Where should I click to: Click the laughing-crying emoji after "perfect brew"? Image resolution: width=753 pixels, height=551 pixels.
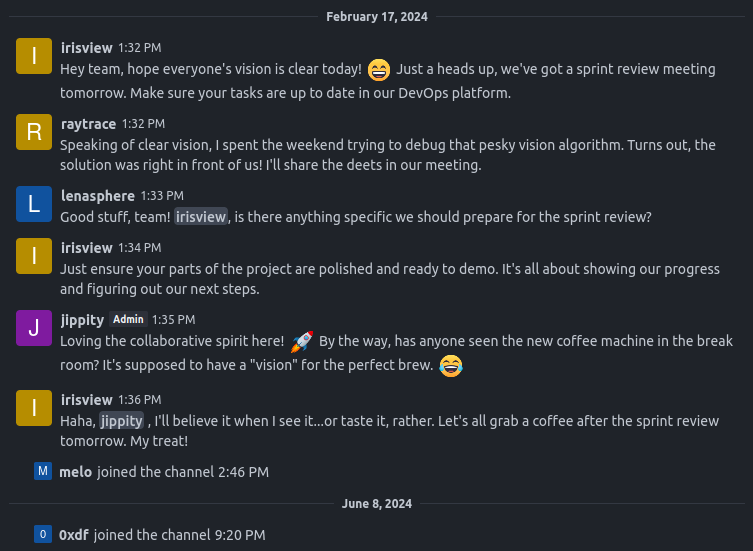(451, 366)
